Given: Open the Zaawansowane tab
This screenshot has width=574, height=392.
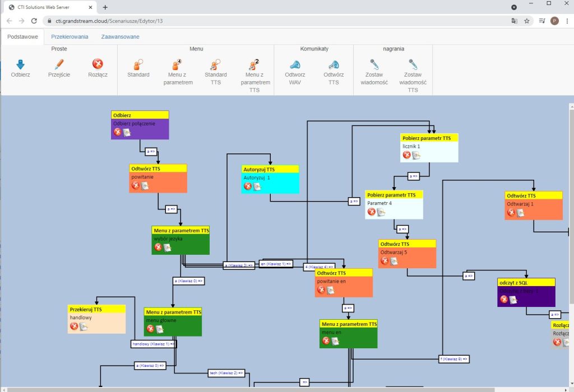Looking at the screenshot, I should click(120, 37).
